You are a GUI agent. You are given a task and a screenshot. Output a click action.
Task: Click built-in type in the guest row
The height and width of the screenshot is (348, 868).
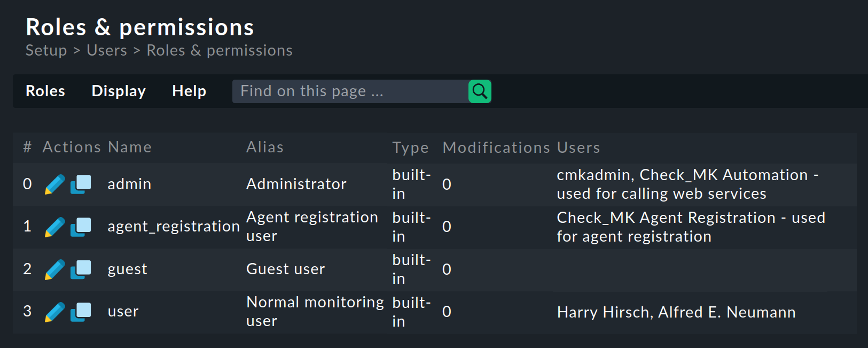pos(411,269)
